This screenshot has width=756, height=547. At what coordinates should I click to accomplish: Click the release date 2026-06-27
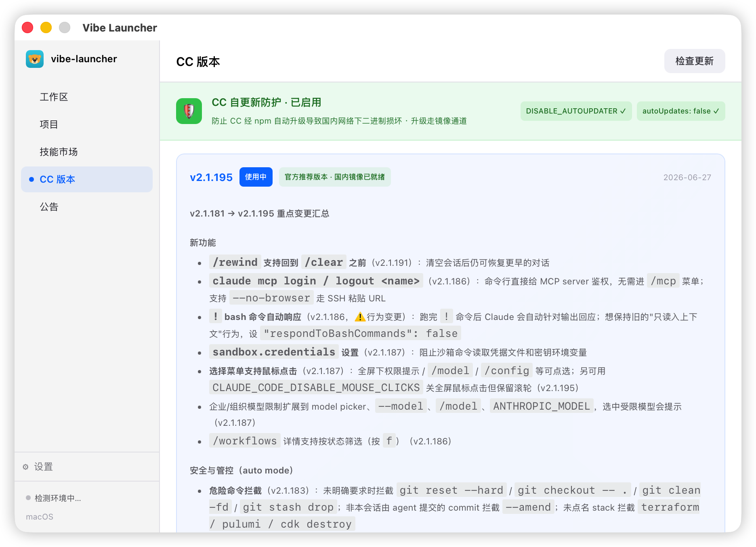click(687, 177)
